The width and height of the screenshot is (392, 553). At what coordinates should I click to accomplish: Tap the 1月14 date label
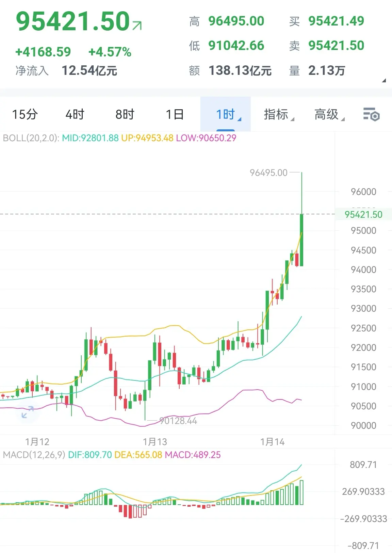click(x=272, y=442)
